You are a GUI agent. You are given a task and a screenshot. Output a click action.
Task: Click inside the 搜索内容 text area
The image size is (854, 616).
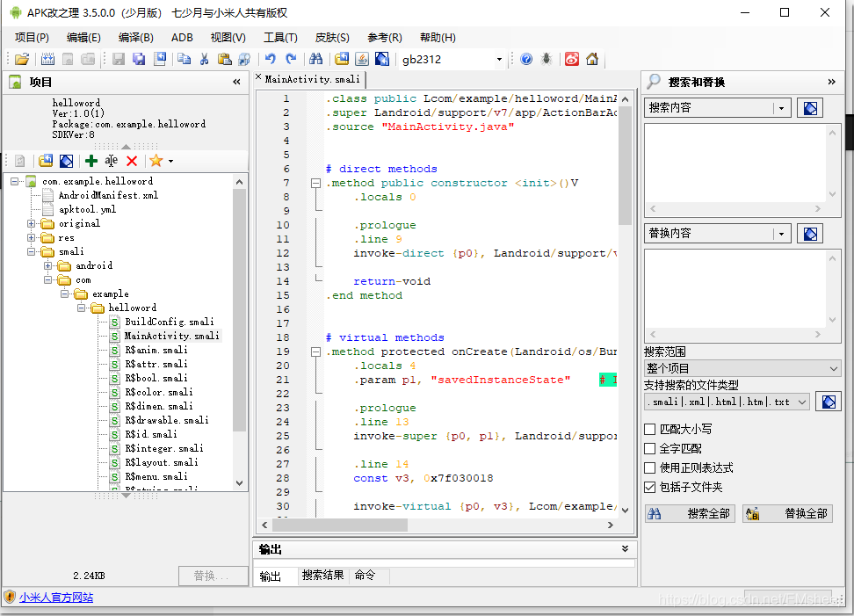coord(736,163)
